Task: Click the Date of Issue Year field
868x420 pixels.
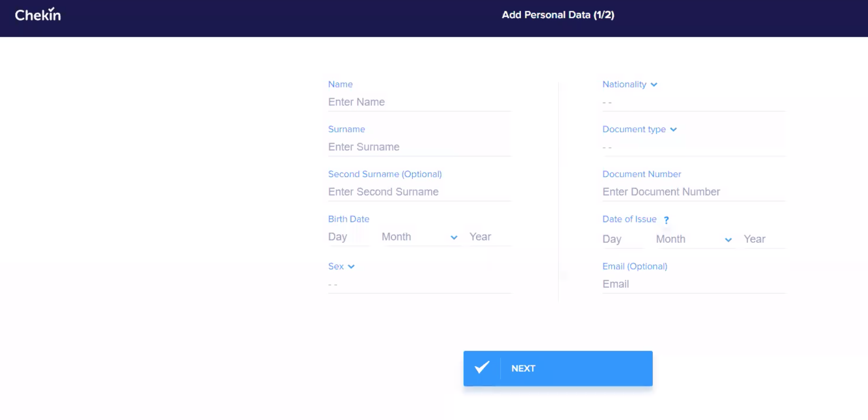Action: point(764,239)
